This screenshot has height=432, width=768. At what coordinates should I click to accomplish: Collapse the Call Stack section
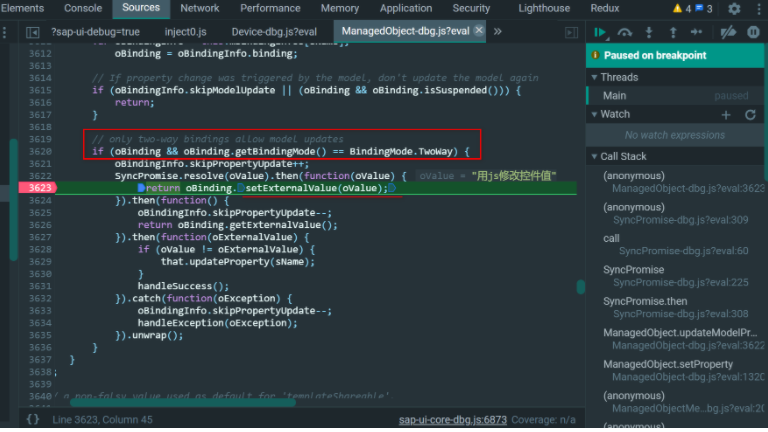pyautogui.click(x=594, y=157)
